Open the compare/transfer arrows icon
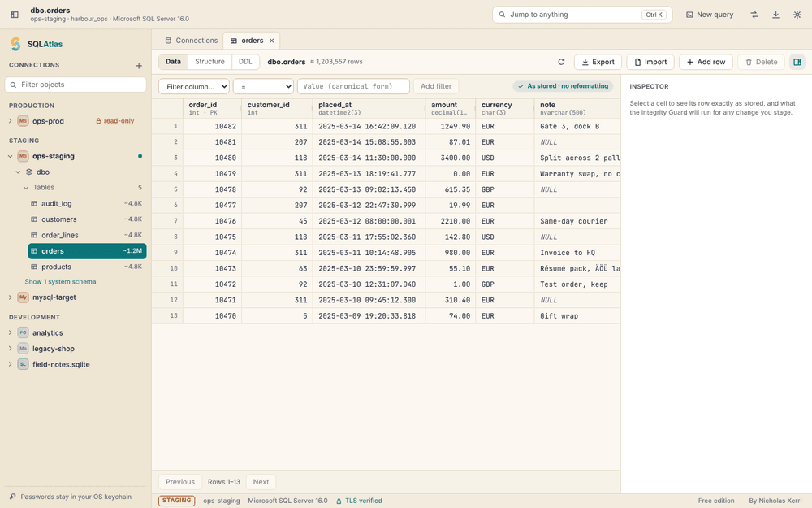Image resolution: width=812 pixels, height=508 pixels. [x=754, y=15]
